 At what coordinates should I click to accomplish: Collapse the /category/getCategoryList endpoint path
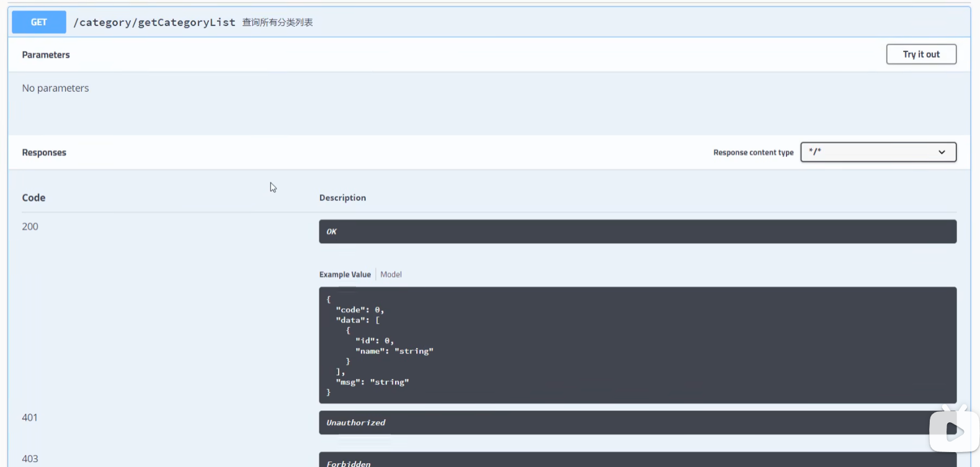coord(154,22)
